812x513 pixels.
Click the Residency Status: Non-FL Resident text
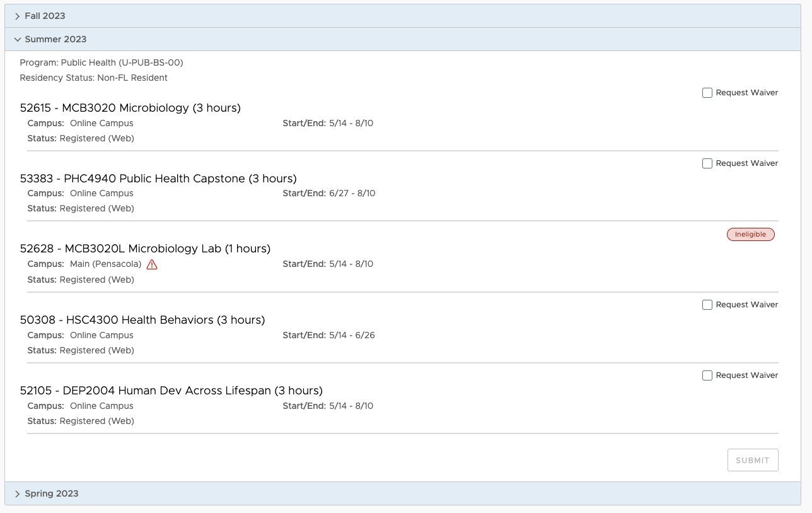pos(94,78)
